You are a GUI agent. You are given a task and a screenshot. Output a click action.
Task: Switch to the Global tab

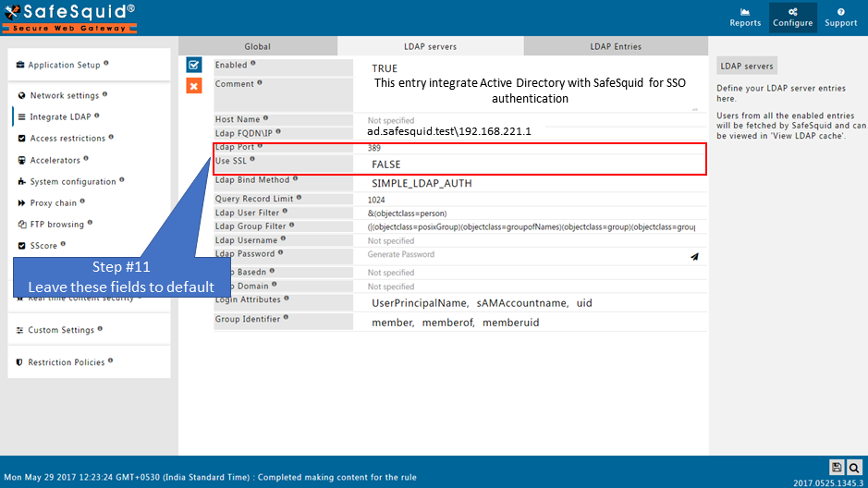pyautogui.click(x=257, y=46)
